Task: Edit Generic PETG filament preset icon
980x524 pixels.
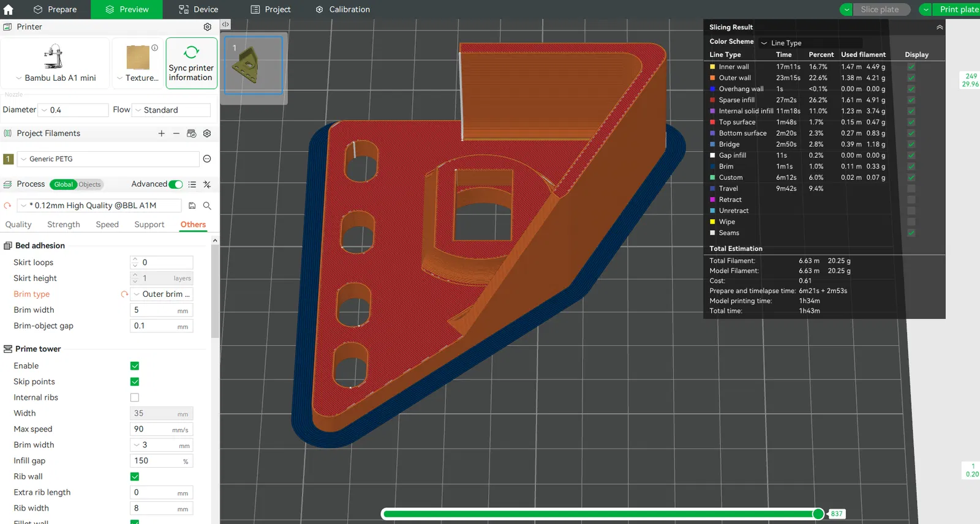Action: tap(207, 159)
